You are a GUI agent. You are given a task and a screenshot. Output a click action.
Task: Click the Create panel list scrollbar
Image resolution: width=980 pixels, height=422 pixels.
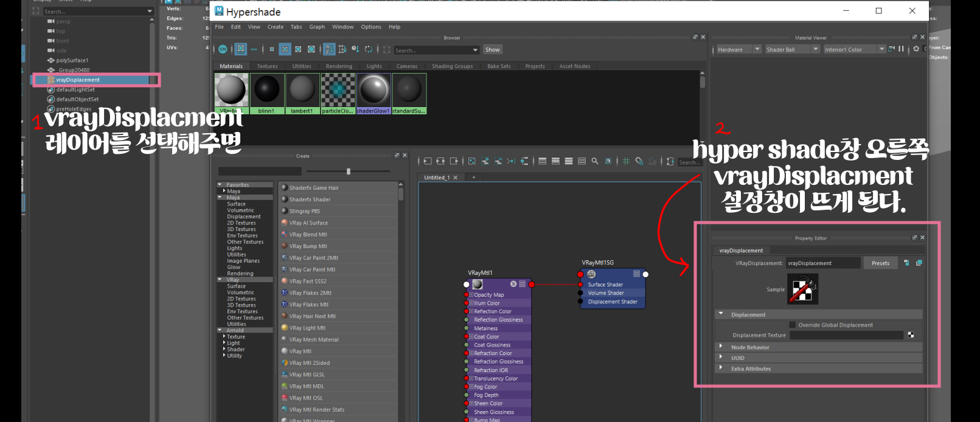(401, 194)
